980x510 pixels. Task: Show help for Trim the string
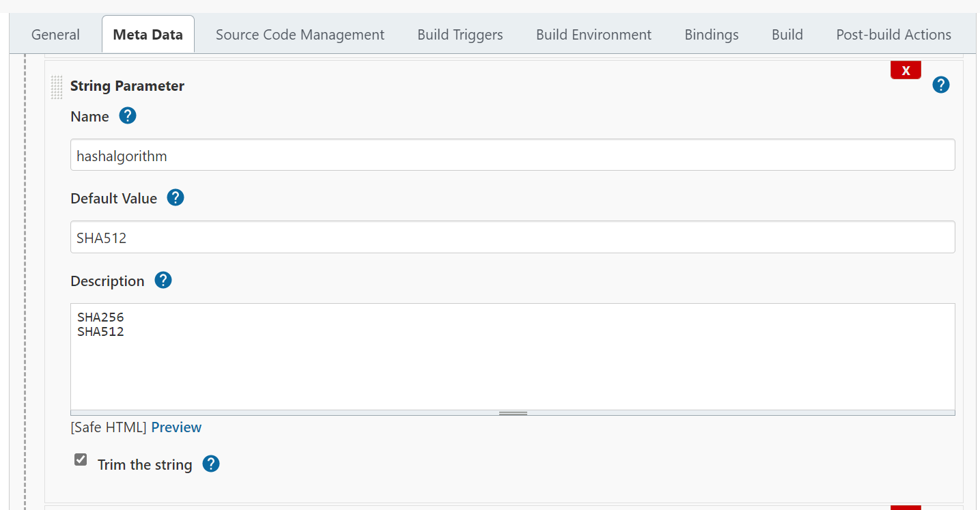pyautogui.click(x=211, y=464)
